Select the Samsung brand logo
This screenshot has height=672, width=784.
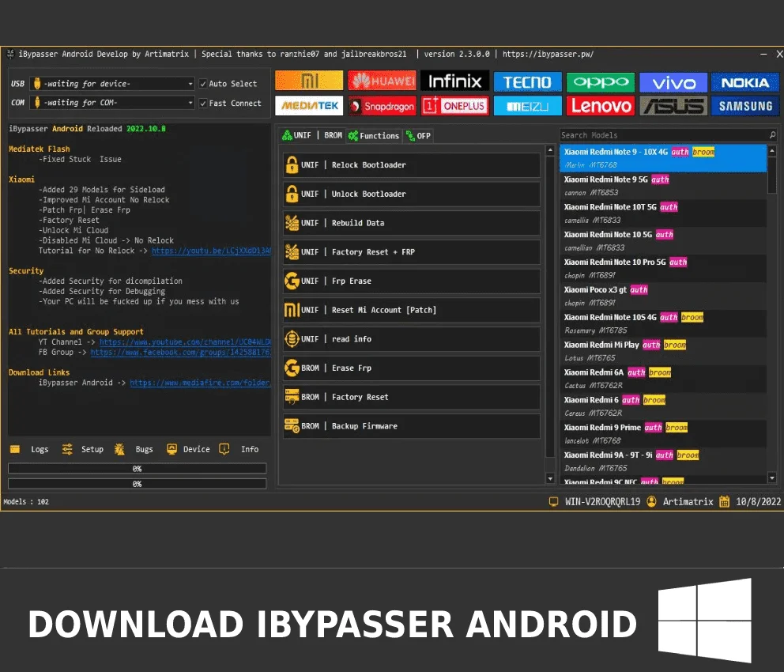click(x=745, y=106)
